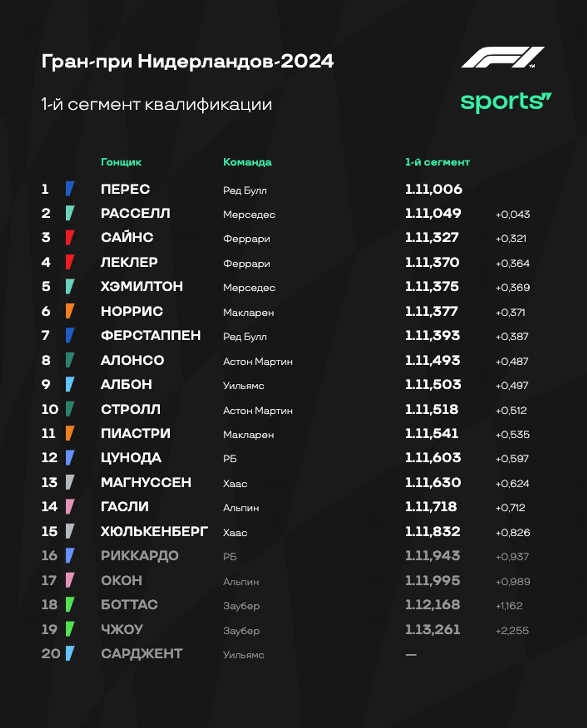This screenshot has height=728, width=587.
Task: Click the grey team flag beside МАГНУССЕН
Action: pos(70,482)
